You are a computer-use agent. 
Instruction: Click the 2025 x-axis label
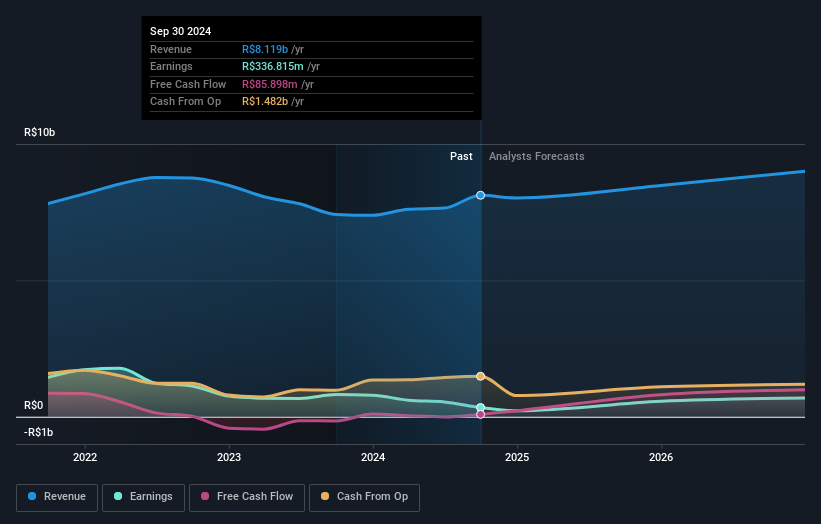pos(517,457)
